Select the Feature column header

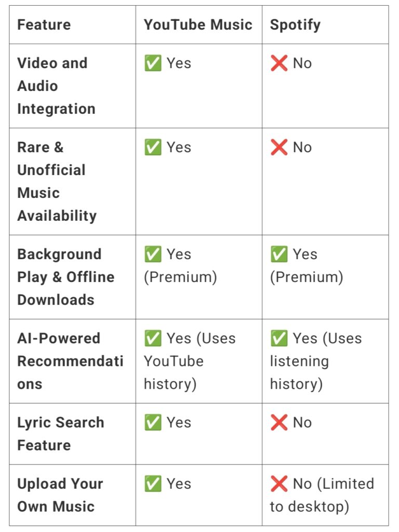pyautogui.click(x=44, y=25)
